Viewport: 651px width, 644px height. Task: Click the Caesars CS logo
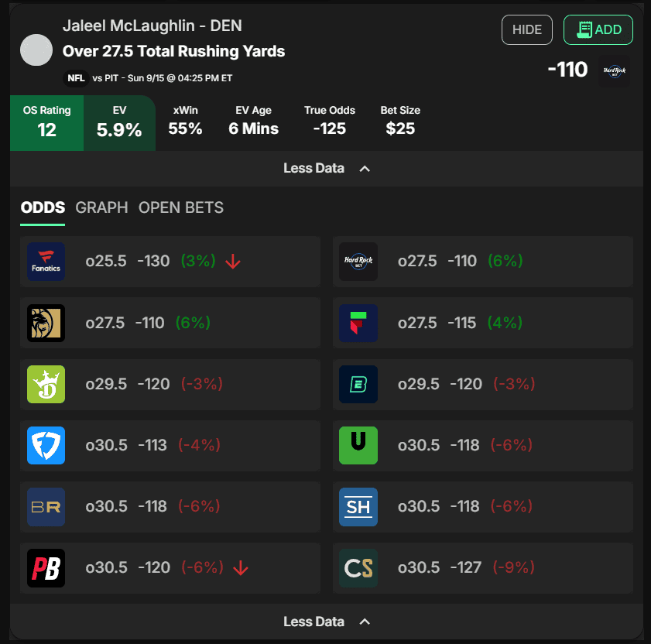pos(358,568)
